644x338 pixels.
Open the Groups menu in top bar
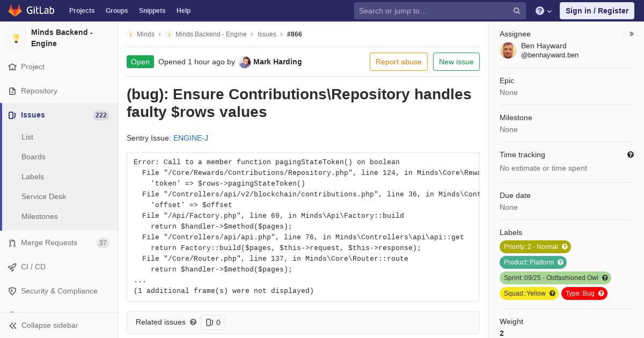[x=117, y=11]
